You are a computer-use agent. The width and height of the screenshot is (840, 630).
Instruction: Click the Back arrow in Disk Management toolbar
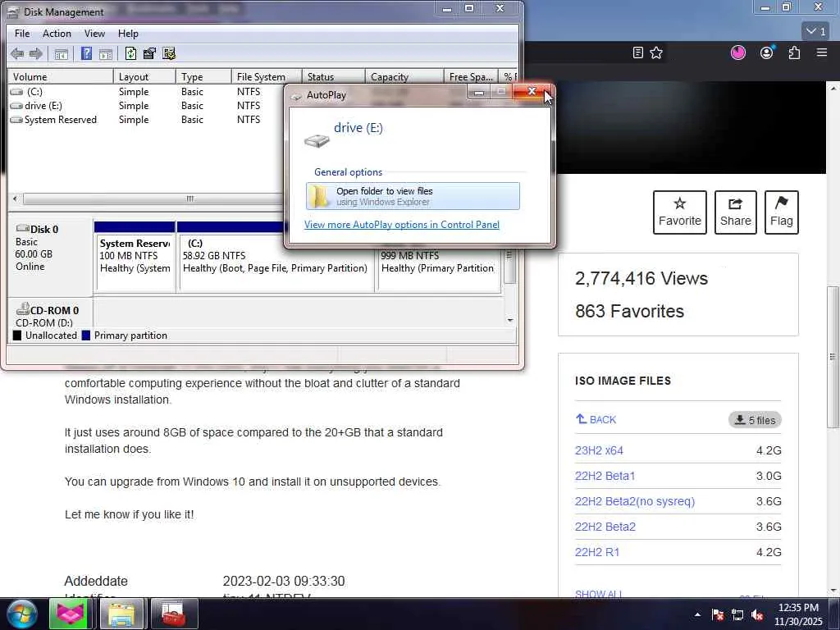17,53
